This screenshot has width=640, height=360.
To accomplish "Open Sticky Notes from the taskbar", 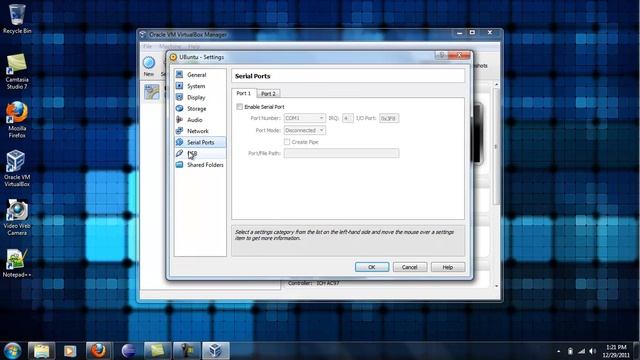I will [x=157, y=351].
